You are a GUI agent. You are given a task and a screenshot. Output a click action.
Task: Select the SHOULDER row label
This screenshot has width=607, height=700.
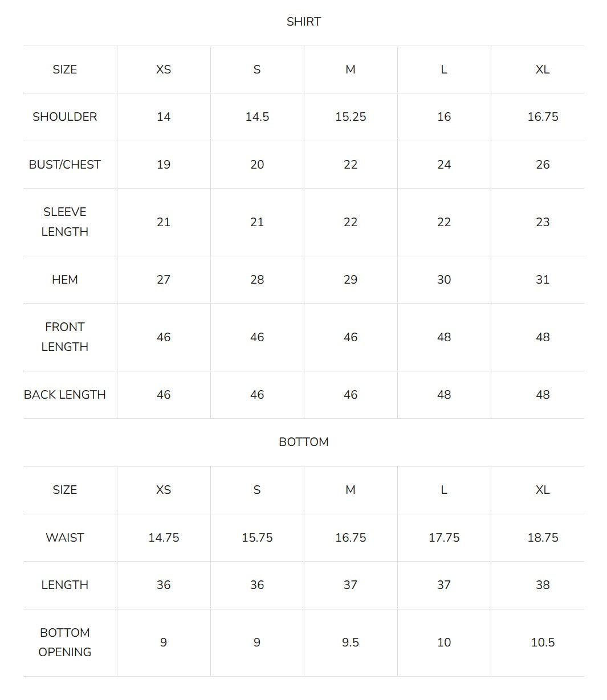65,117
